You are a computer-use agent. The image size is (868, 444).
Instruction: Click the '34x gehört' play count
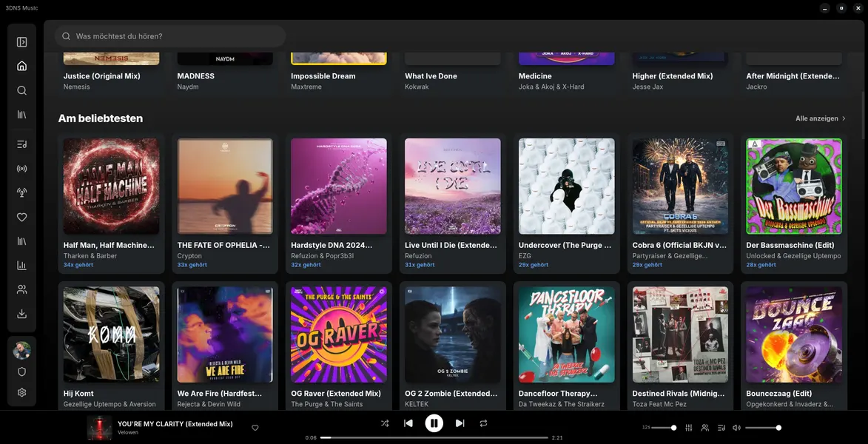(x=78, y=265)
